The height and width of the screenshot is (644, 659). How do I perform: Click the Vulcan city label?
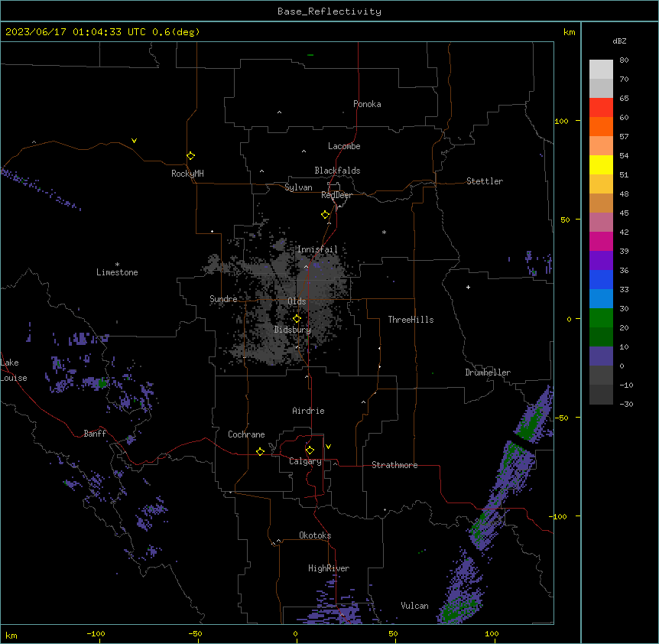coord(414,606)
